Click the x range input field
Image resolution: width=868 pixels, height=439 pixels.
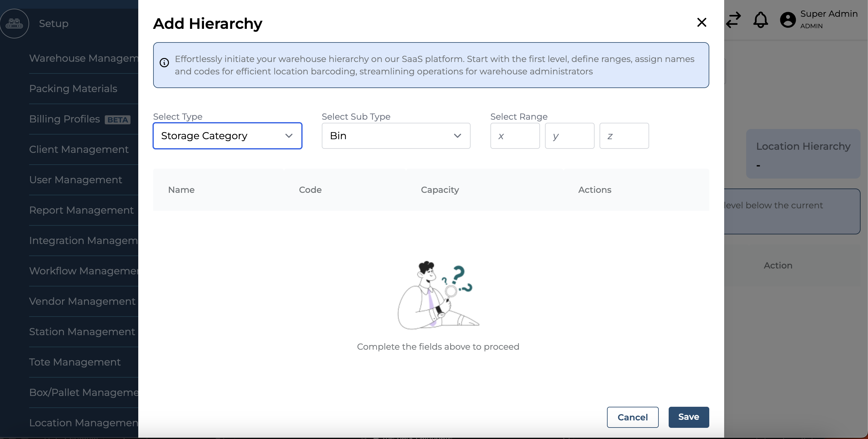pos(515,136)
